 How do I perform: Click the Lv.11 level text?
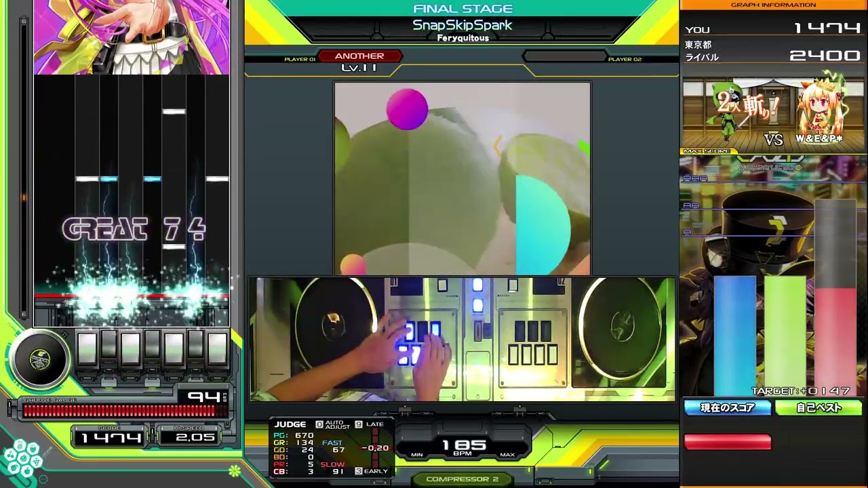(x=359, y=67)
